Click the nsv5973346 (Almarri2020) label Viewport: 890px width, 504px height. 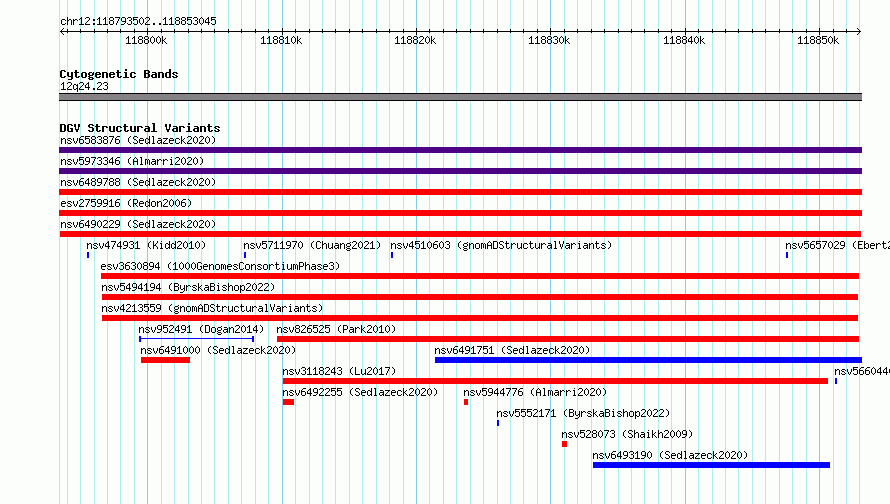click(x=132, y=161)
